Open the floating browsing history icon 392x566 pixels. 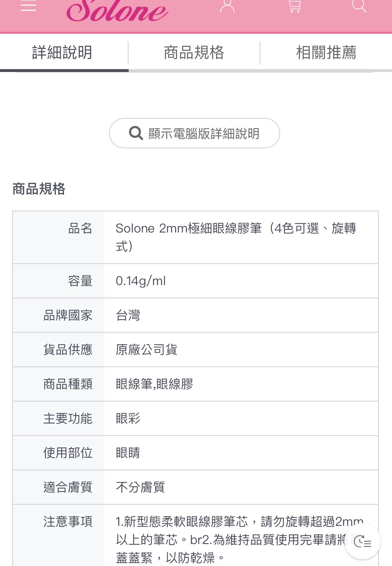362,541
